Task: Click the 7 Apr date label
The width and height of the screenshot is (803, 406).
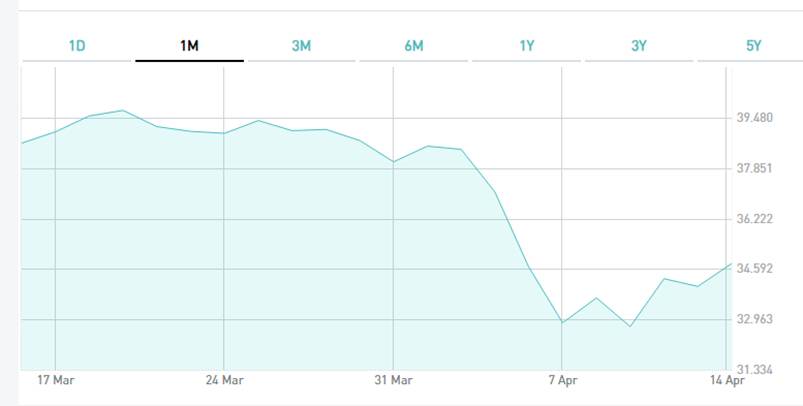Action: (x=562, y=381)
